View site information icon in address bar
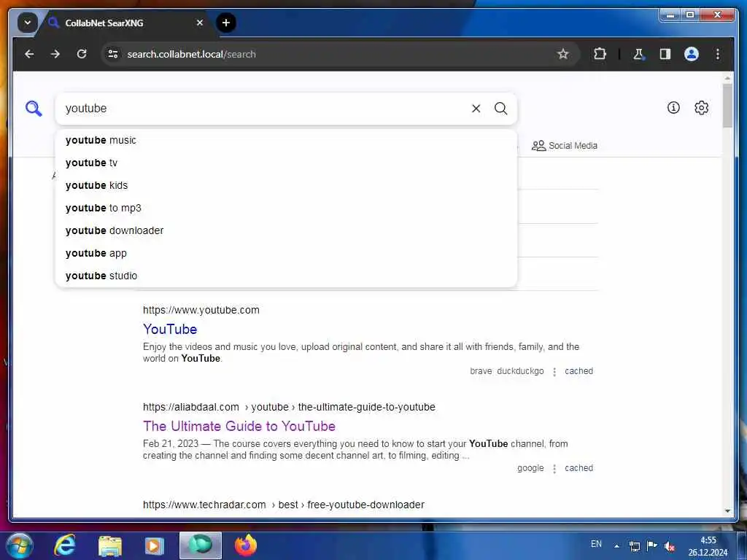Image resolution: width=747 pixels, height=560 pixels. (113, 54)
